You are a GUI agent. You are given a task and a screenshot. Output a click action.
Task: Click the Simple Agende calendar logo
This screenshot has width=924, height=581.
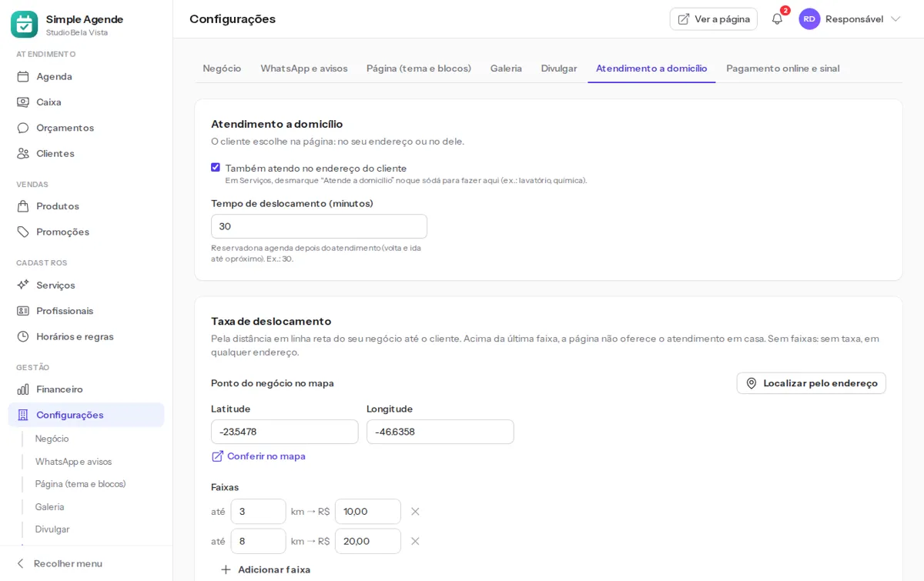tap(24, 25)
